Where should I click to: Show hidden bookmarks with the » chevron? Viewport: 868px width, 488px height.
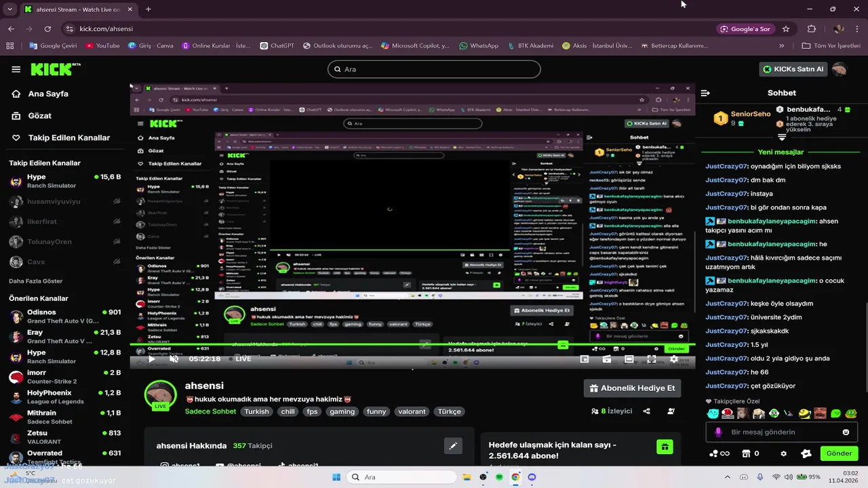(782, 46)
